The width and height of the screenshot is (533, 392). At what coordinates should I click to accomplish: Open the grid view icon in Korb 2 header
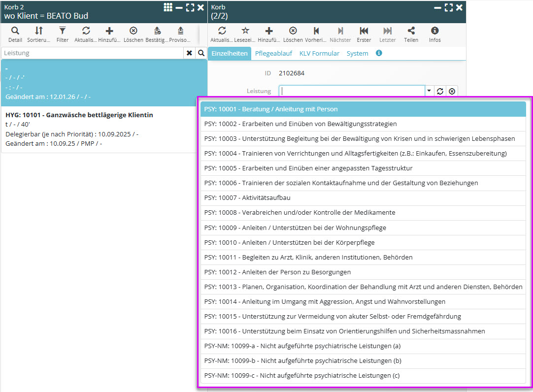(x=168, y=7)
